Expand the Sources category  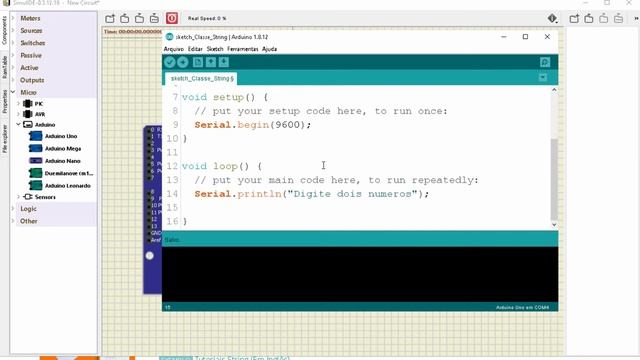(x=13, y=31)
